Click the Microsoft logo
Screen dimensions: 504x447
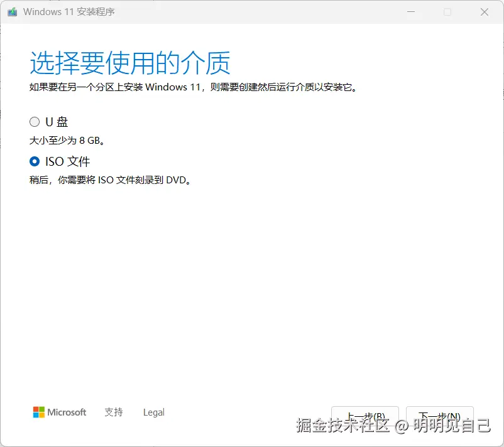point(60,412)
